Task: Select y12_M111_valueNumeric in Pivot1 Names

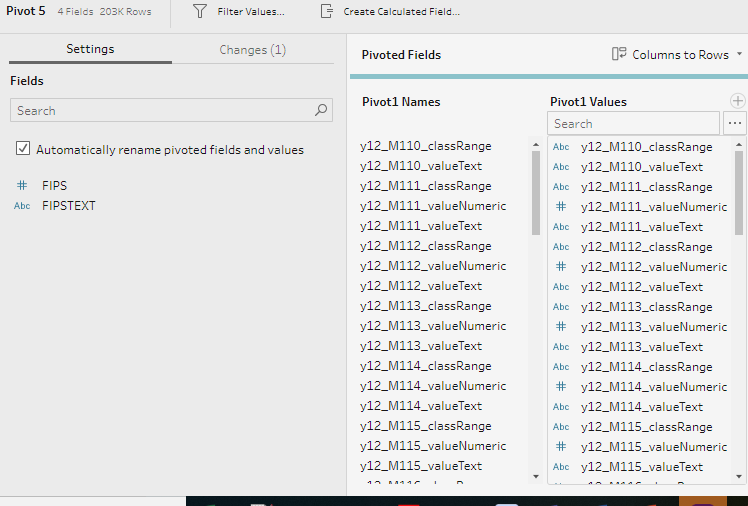Action: (x=433, y=206)
